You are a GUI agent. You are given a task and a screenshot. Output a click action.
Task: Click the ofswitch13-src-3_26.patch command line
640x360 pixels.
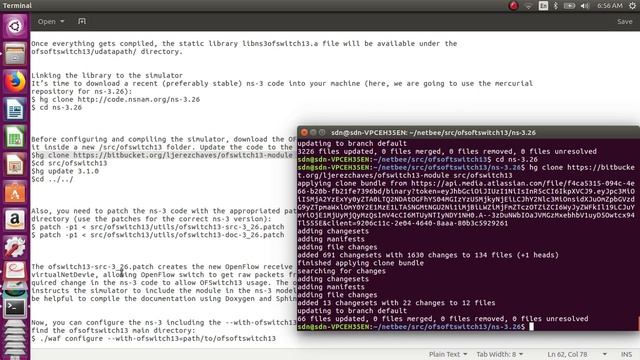[158, 227]
